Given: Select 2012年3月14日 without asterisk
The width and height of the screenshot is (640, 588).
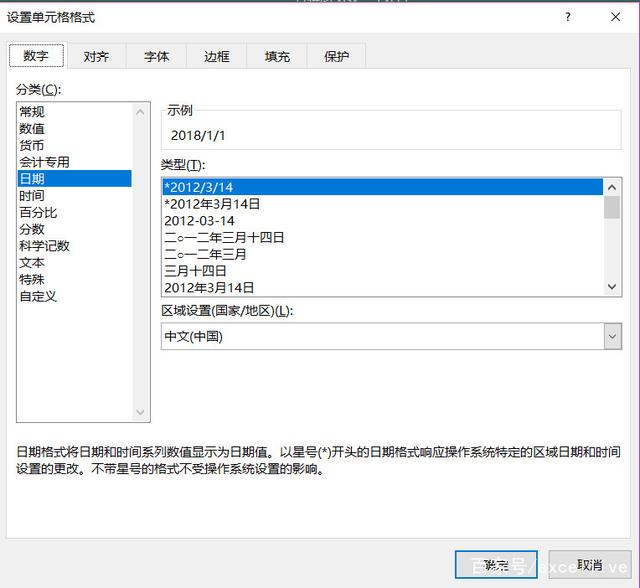Looking at the screenshot, I should click(382, 287).
